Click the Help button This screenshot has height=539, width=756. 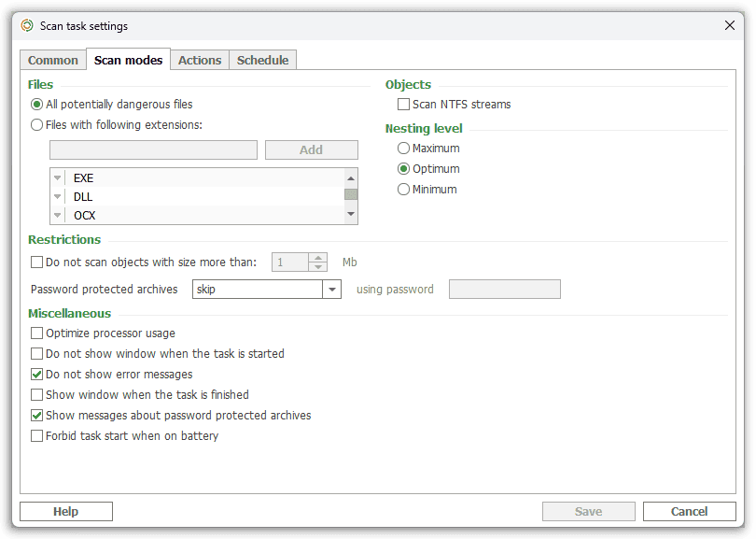pos(66,512)
